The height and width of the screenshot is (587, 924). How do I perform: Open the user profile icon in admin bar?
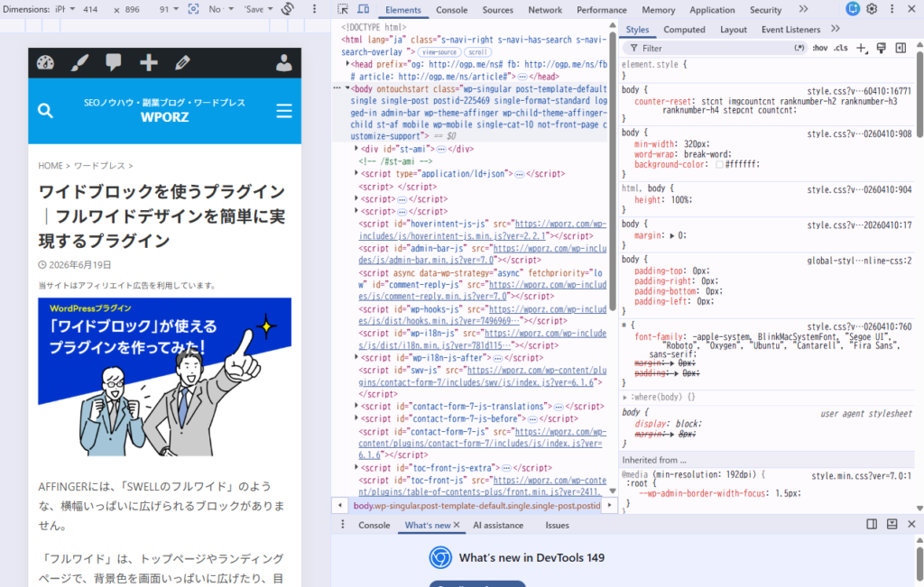284,62
